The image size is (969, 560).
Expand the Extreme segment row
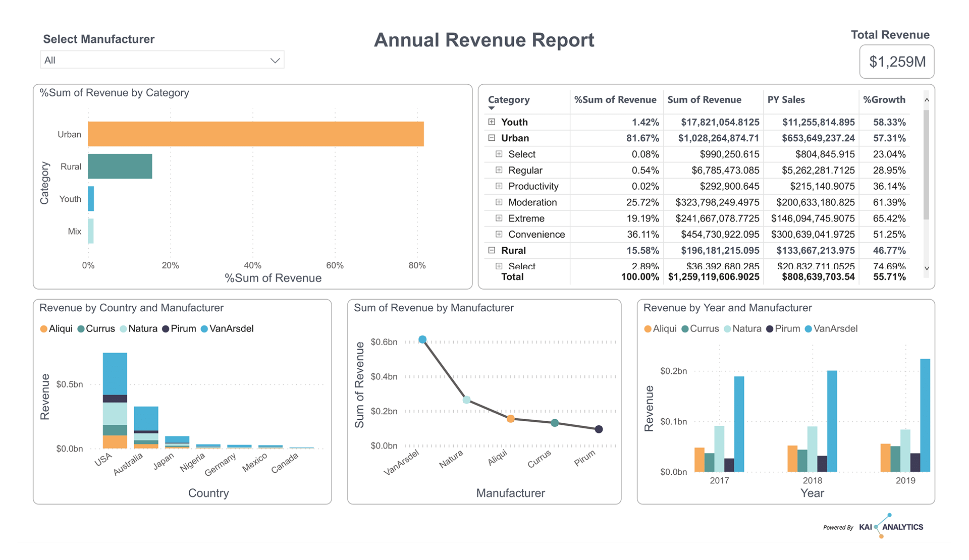point(499,218)
